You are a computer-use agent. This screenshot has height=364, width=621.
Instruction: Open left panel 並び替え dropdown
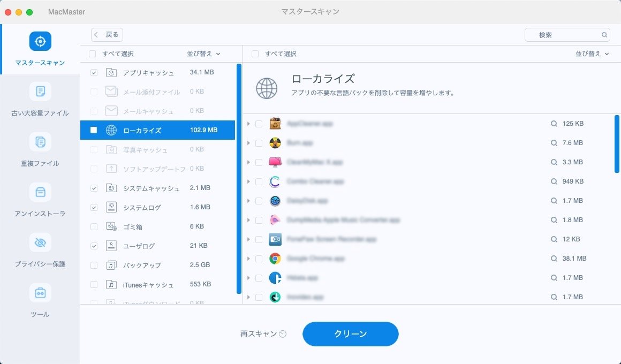pos(203,54)
